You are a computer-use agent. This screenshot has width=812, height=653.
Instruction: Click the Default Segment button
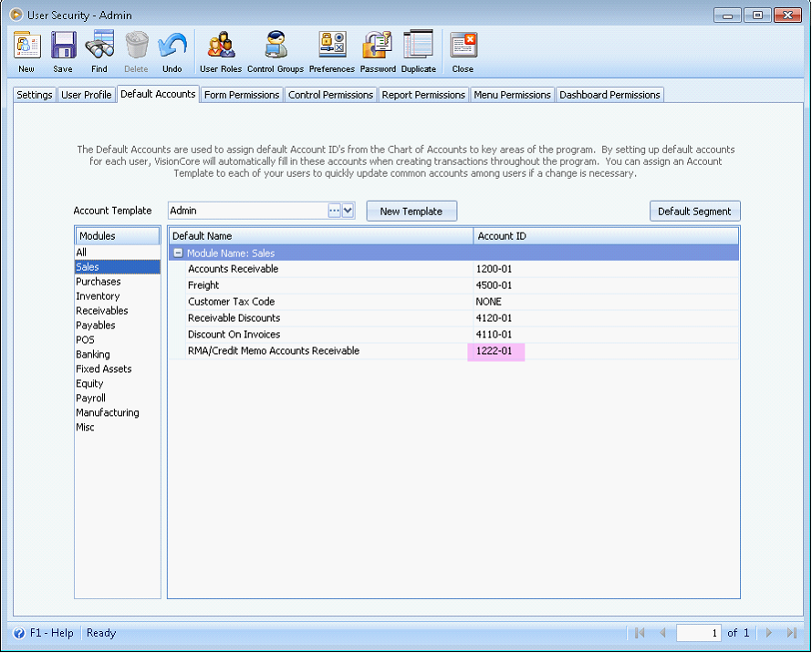[694, 212]
